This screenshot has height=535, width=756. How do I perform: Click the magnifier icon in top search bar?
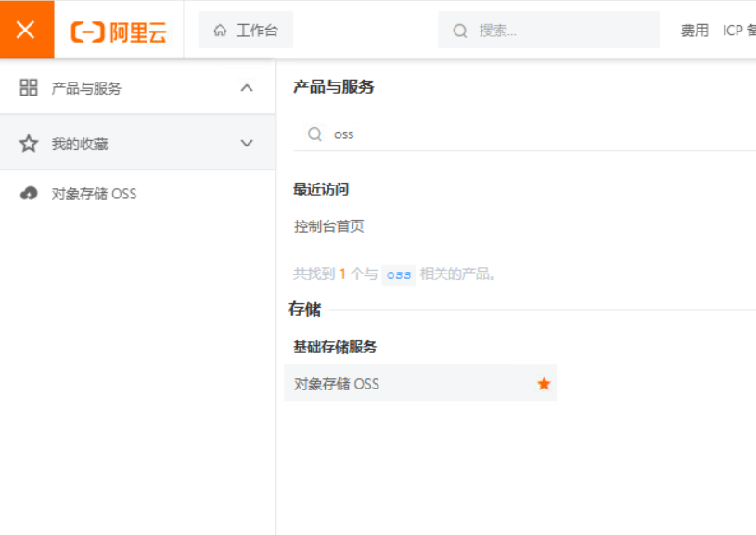click(460, 31)
